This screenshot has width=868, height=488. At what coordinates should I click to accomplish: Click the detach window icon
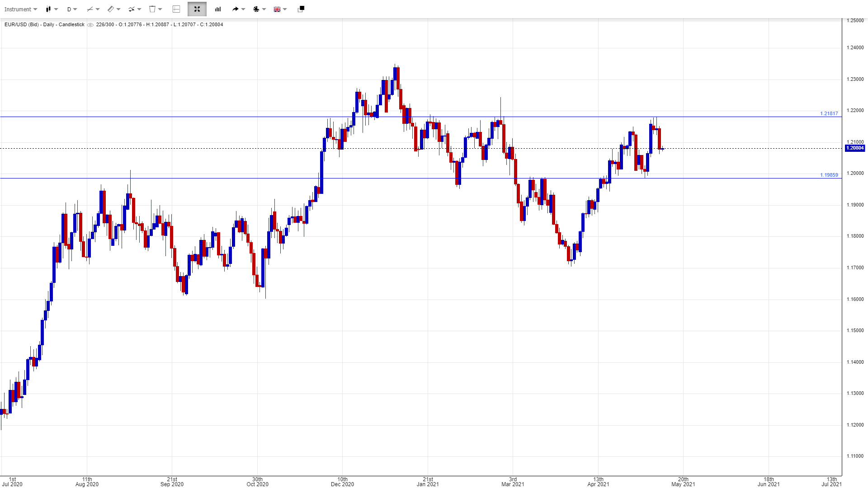pos(301,9)
